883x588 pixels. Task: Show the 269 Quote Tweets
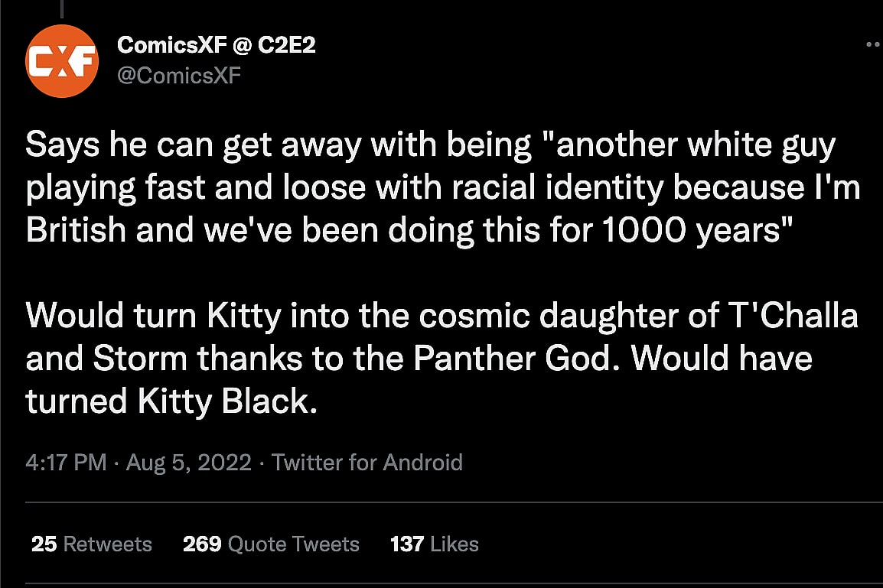pos(271,544)
